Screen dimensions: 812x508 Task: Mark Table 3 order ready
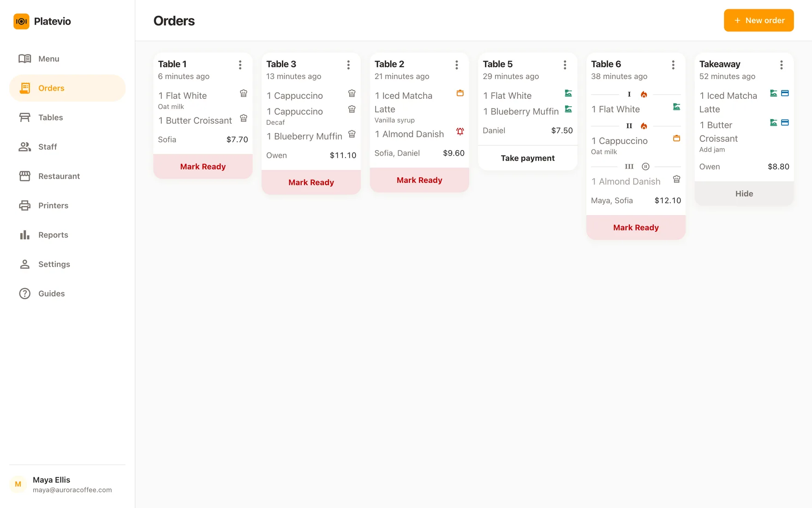[311, 182]
